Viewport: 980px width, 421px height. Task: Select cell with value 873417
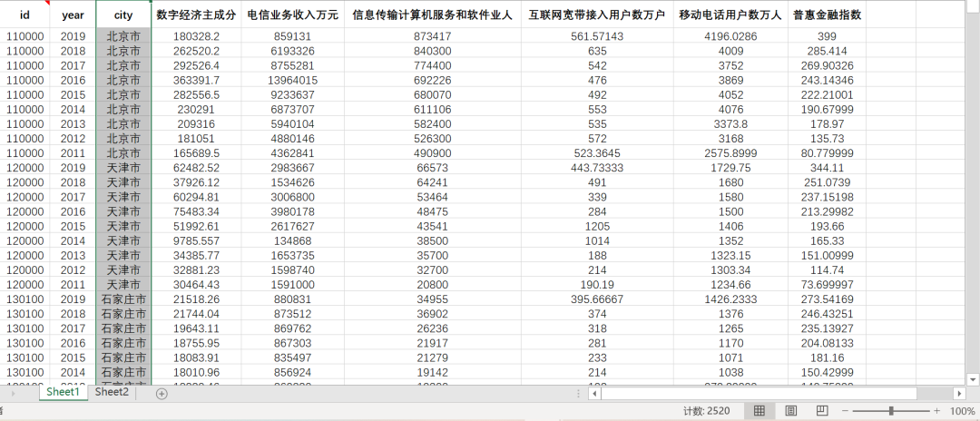[x=433, y=36]
